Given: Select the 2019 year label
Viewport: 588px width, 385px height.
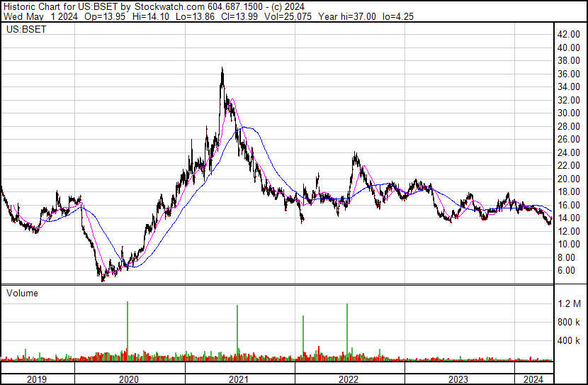Looking at the screenshot, I should pos(37,379).
